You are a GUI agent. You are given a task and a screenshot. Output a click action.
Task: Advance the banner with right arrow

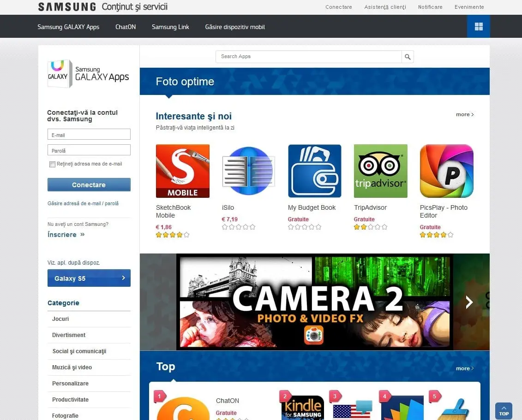point(469,302)
